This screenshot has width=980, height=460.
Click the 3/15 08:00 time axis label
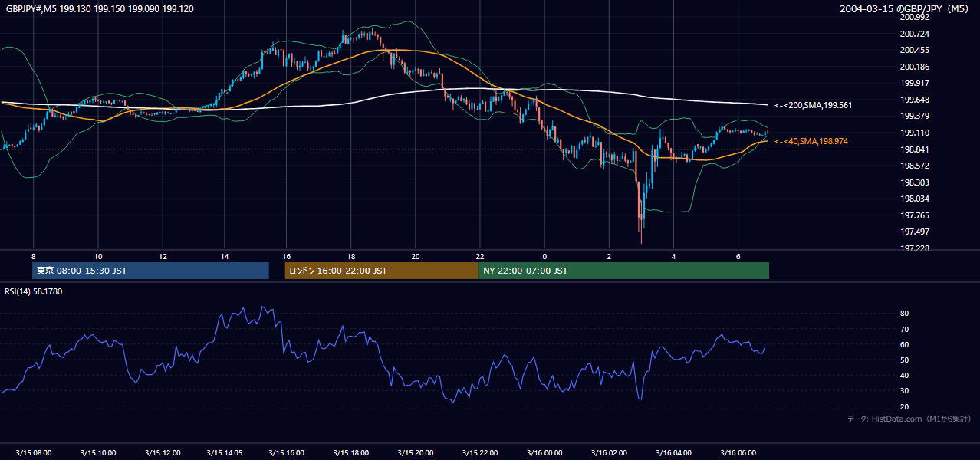[34, 453]
